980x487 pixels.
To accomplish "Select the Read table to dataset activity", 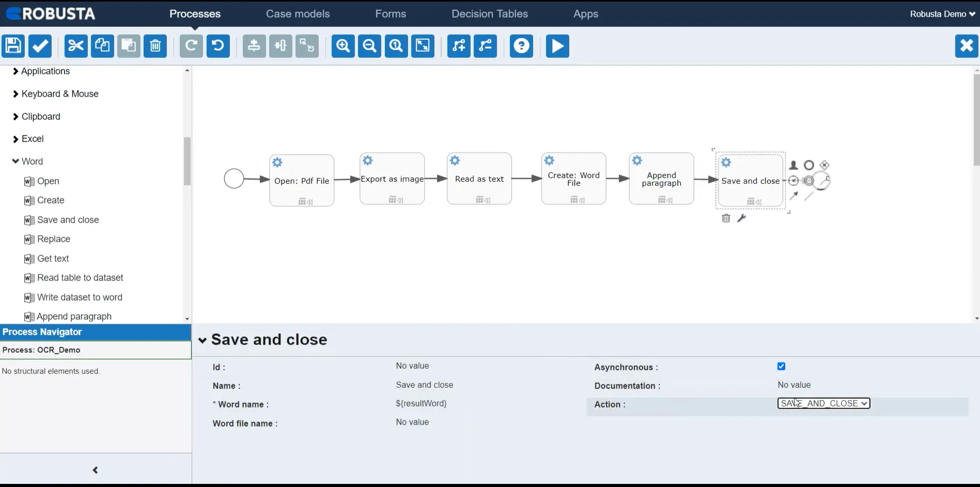I will pos(73,278).
